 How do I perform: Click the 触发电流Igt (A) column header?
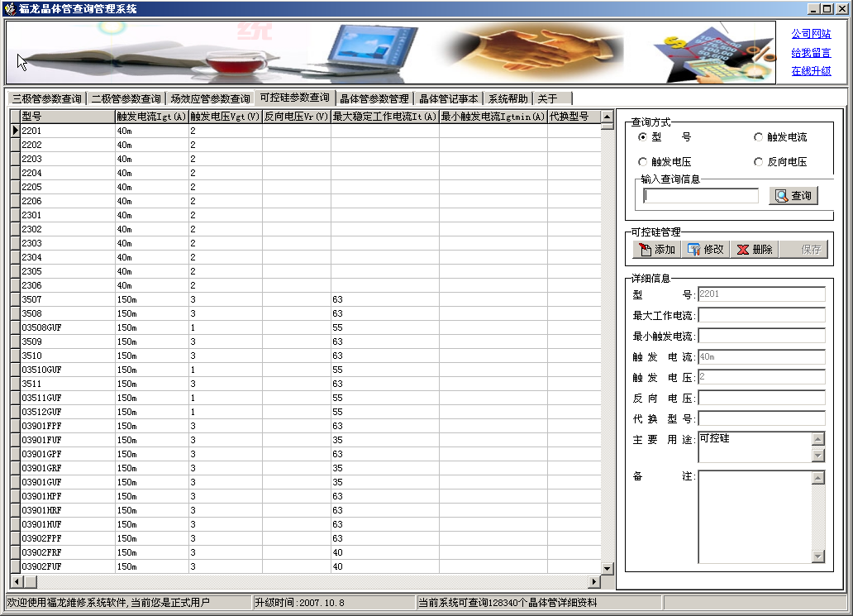[152, 117]
